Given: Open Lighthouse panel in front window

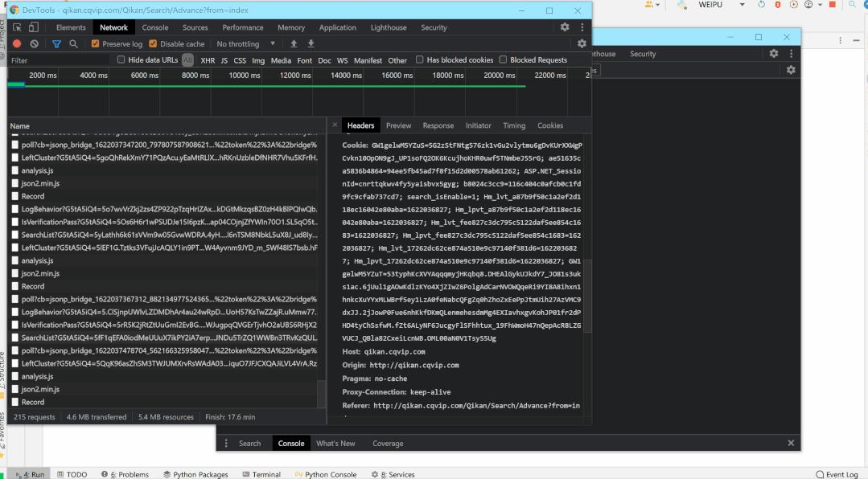Looking at the screenshot, I should tap(389, 27).
